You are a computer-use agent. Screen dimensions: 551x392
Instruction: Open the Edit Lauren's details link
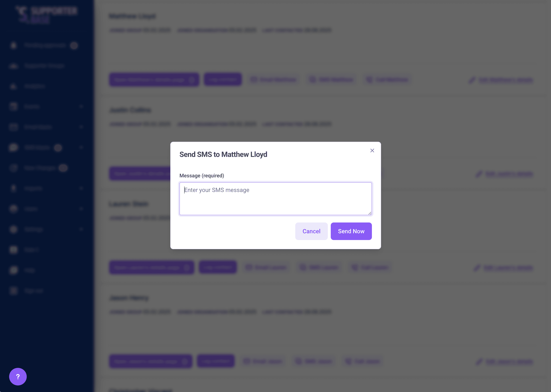[508, 268]
